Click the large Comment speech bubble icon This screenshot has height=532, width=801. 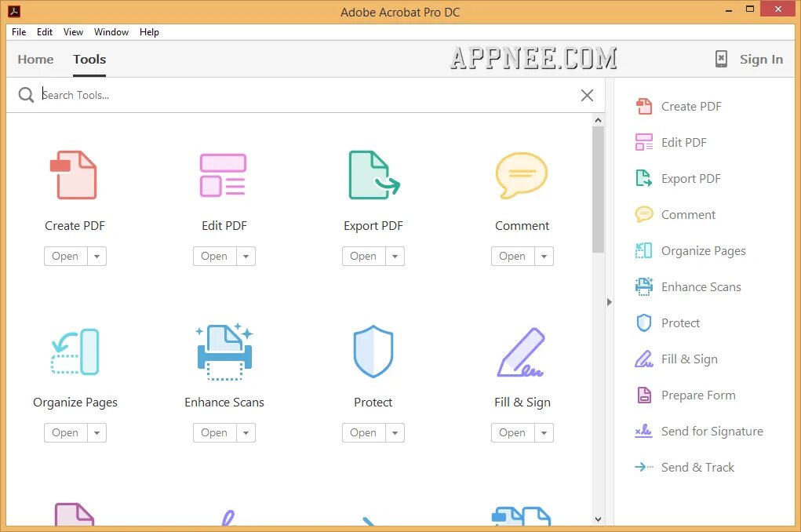click(x=522, y=175)
